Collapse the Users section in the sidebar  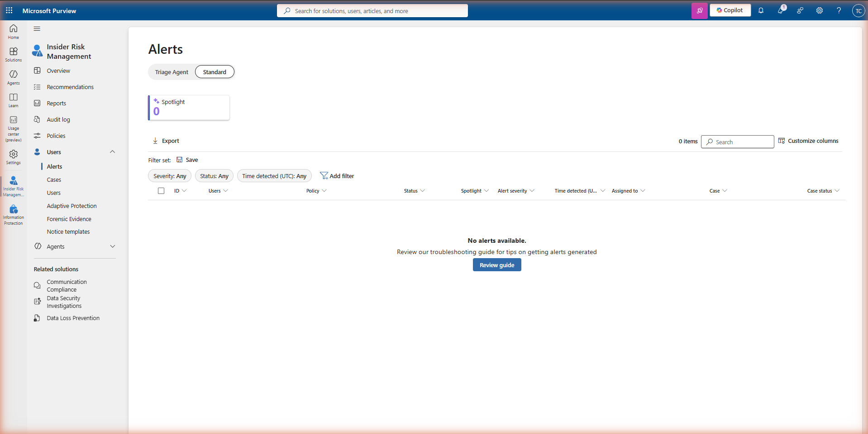pos(112,152)
